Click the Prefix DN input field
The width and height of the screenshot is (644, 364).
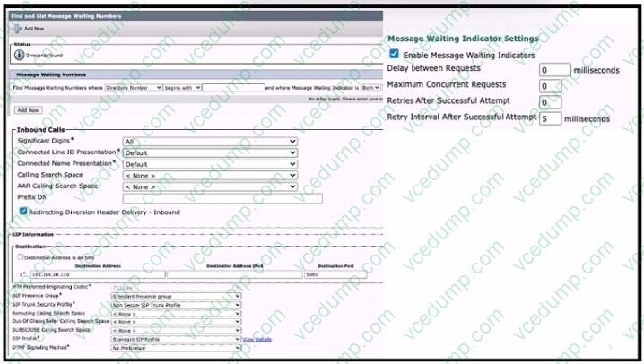(209, 197)
